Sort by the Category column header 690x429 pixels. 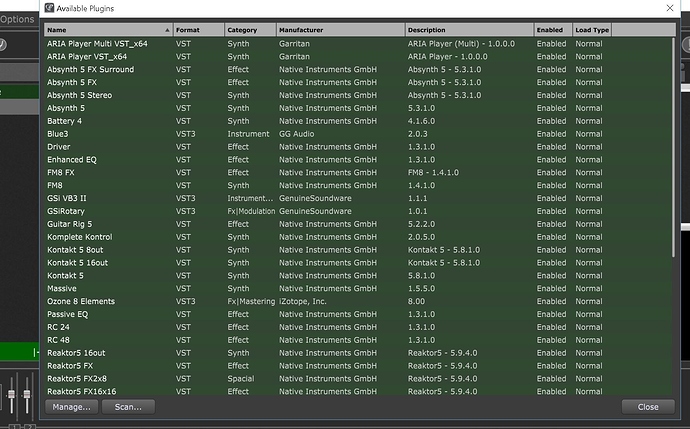pos(250,30)
